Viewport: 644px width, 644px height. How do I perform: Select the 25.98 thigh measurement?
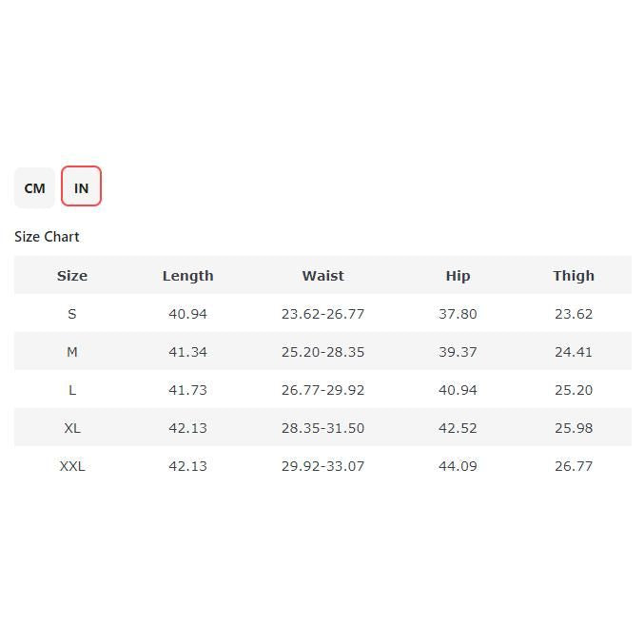(574, 428)
